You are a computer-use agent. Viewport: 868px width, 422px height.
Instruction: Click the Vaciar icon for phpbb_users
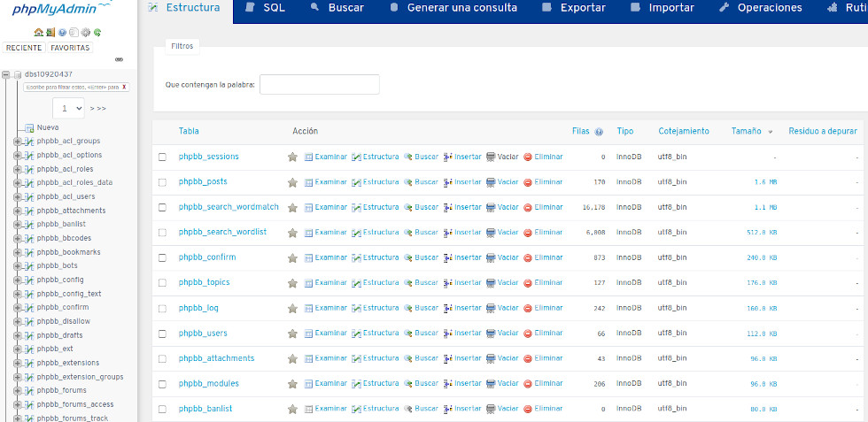coord(491,334)
